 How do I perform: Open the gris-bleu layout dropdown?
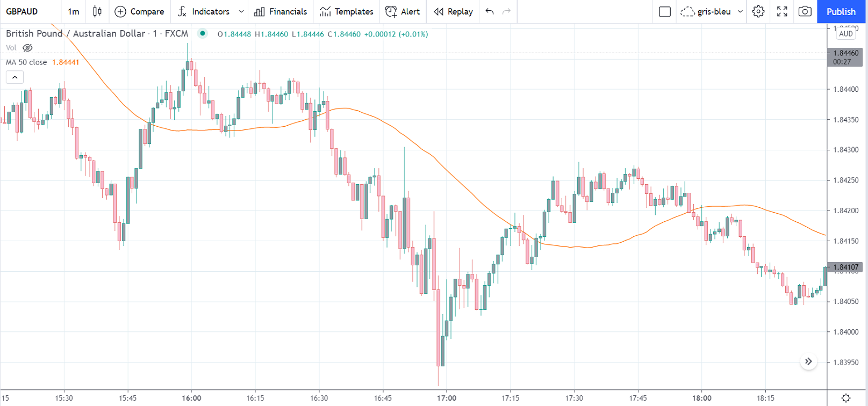tap(740, 11)
